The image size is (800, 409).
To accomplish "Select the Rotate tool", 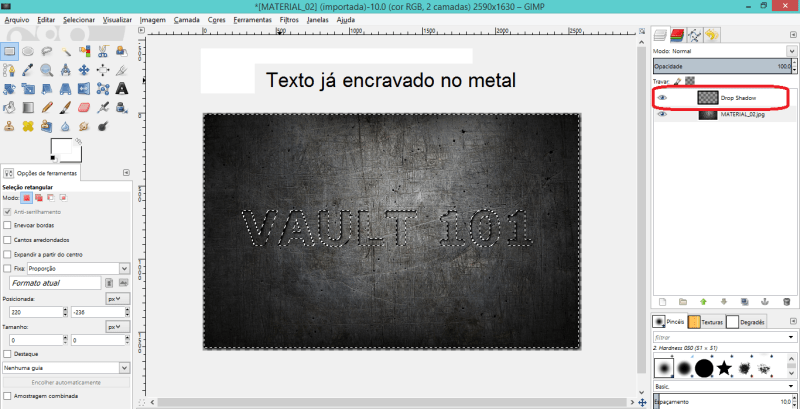I will (x=9, y=89).
